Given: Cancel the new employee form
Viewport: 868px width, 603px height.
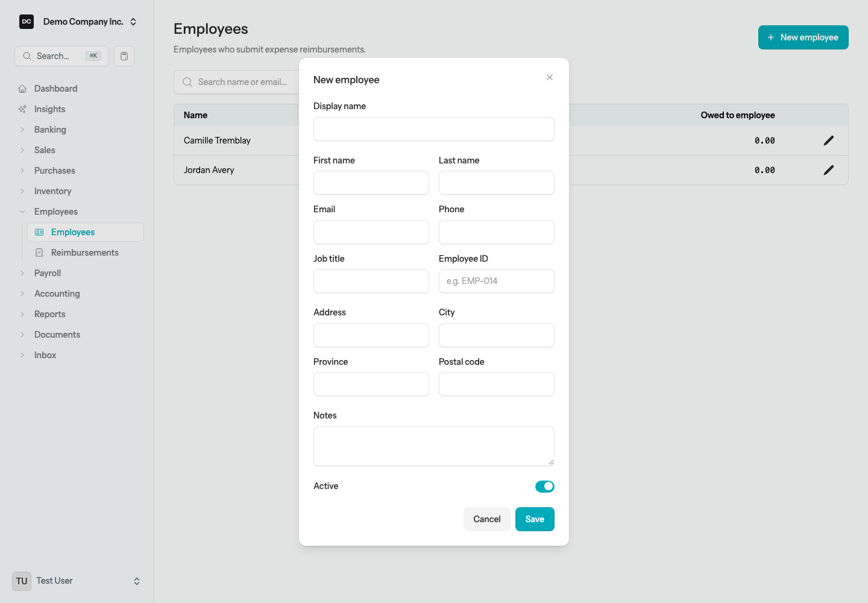Looking at the screenshot, I should 487,519.
